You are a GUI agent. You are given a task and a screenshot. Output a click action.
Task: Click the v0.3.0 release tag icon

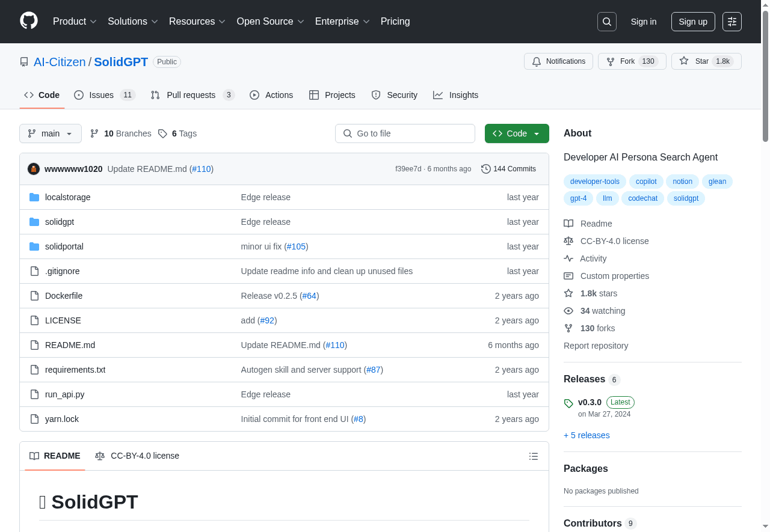[568, 403]
